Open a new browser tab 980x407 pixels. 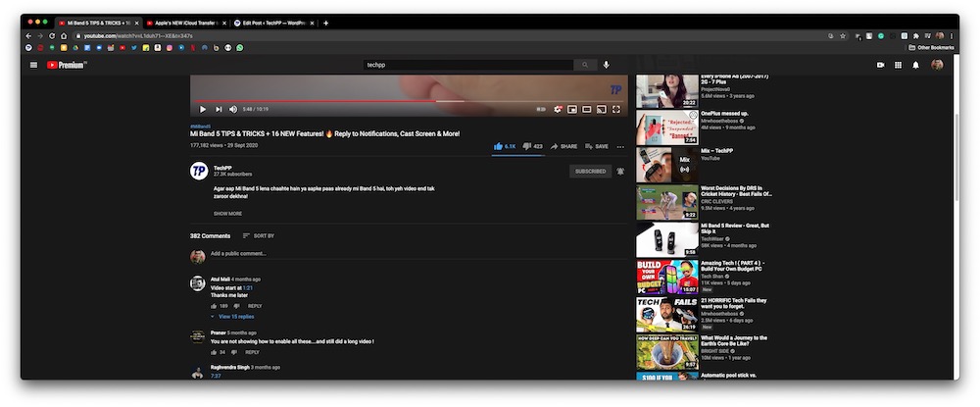tap(325, 24)
